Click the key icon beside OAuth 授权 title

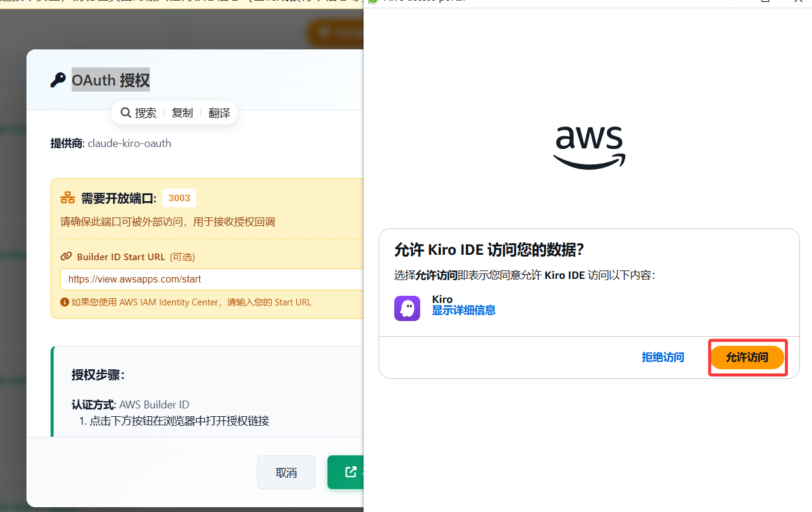[58, 79]
